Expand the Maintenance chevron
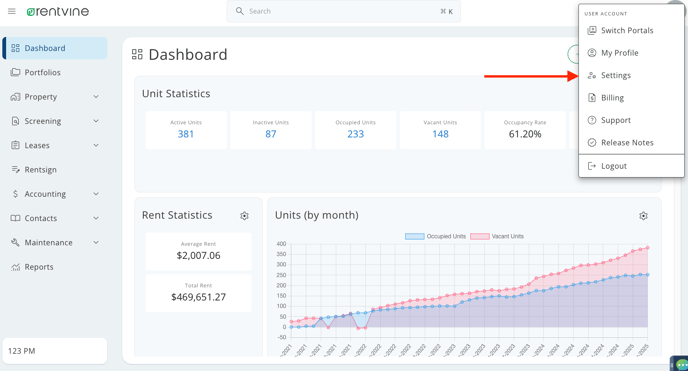This screenshot has height=371, width=688. [x=96, y=243]
